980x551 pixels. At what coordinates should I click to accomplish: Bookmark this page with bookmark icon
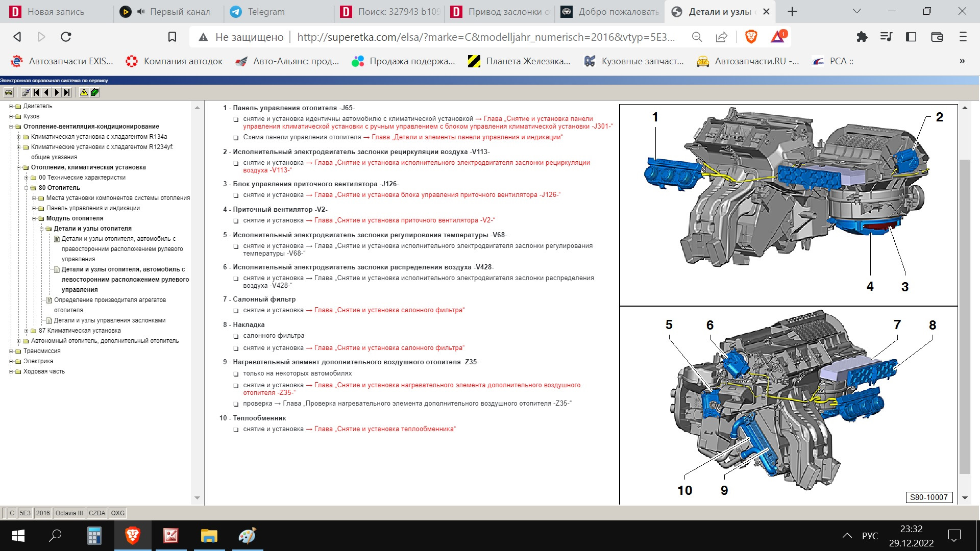coord(172,37)
